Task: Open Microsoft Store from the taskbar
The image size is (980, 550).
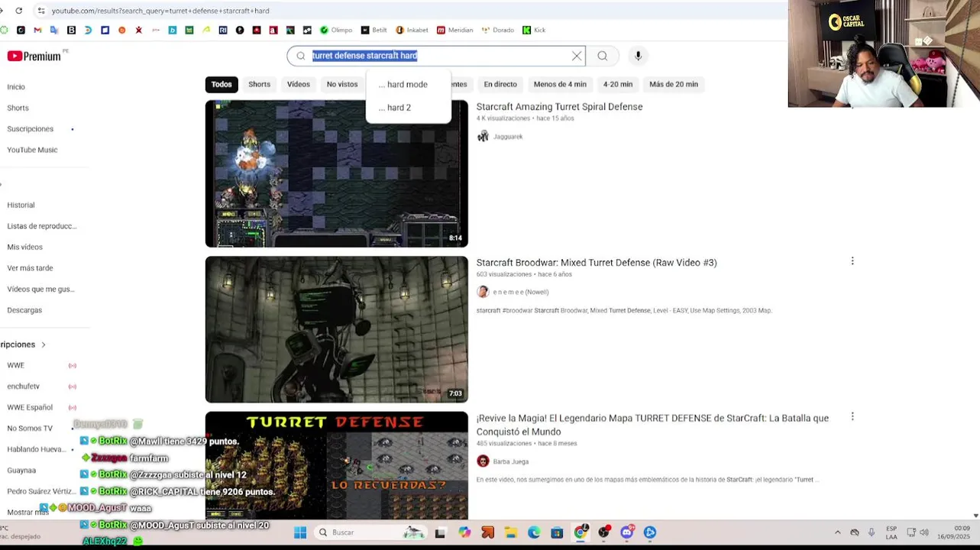Action: [x=557, y=532]
